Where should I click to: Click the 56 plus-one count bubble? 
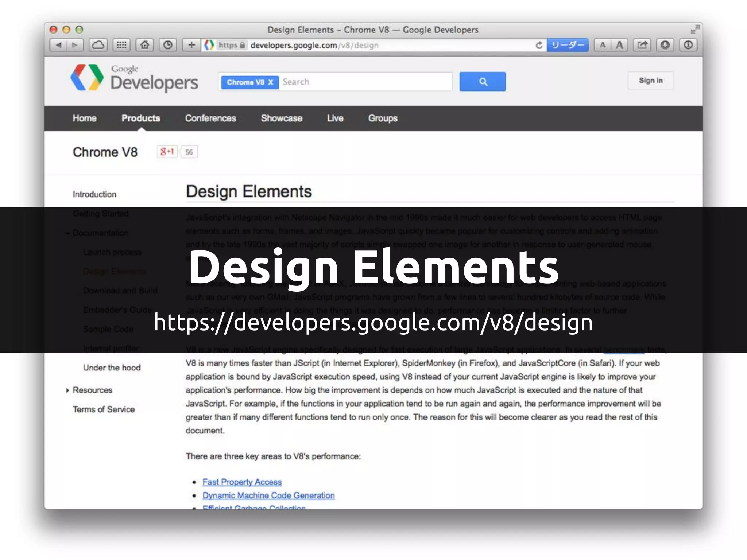point(189,152)
